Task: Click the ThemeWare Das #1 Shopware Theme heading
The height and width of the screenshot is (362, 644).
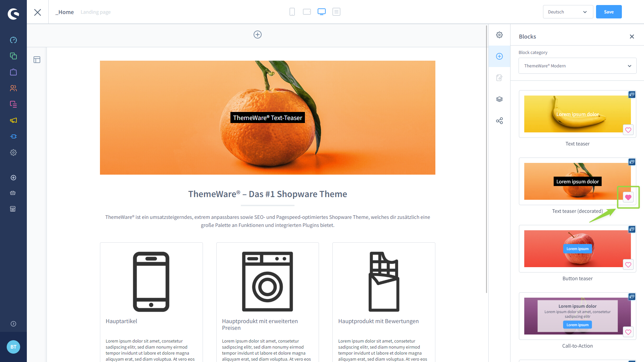Action: pyautogui.click(x=268, y=194)
